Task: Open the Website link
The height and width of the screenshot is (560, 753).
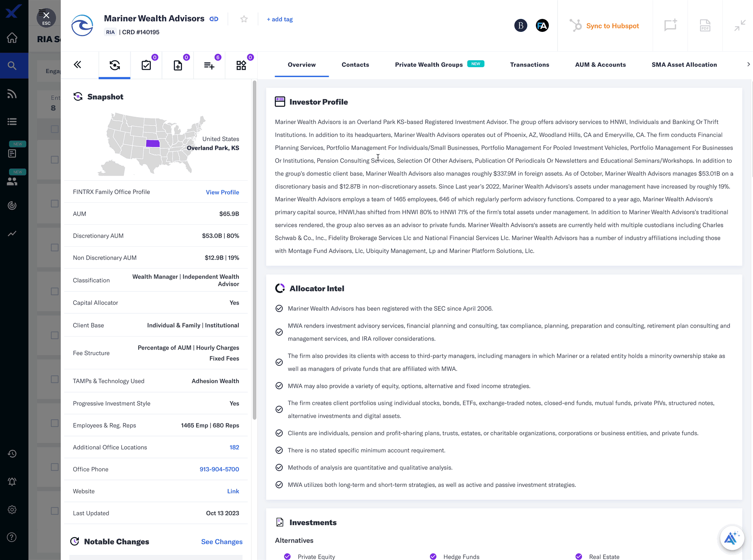Action: pyautogui.click(x=233, y=492)
